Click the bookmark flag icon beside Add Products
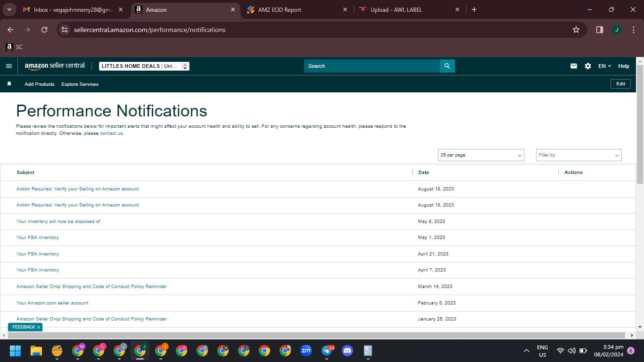The image size is (644, 362). [9, 84]
